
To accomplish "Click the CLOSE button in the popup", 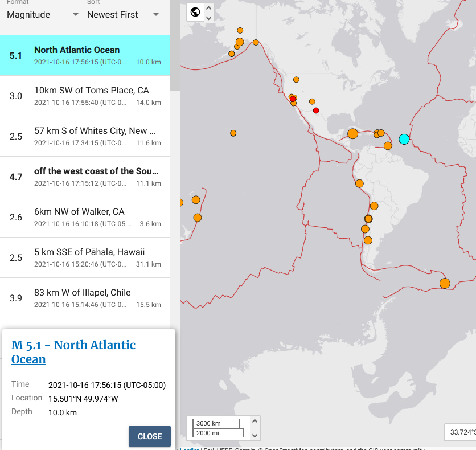I will point(150,436).
